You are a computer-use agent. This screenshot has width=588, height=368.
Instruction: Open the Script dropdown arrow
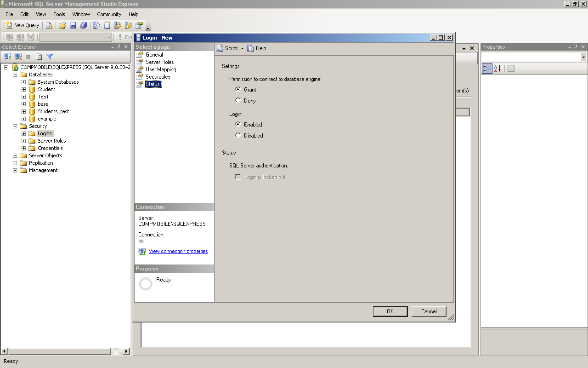click(x=242, y=48)
